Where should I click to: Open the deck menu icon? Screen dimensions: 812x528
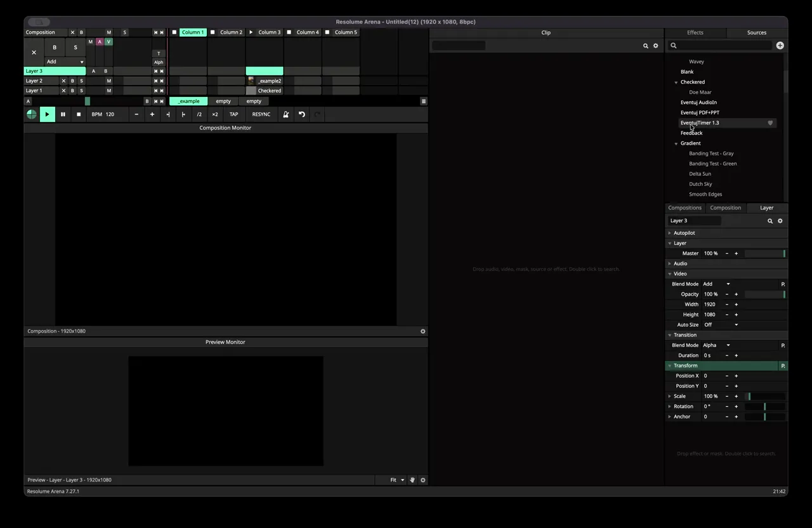tap(424, 101)
